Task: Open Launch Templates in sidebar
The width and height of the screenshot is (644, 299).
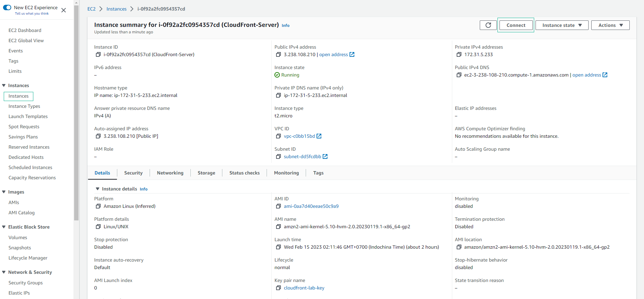Action: point(28,116)
